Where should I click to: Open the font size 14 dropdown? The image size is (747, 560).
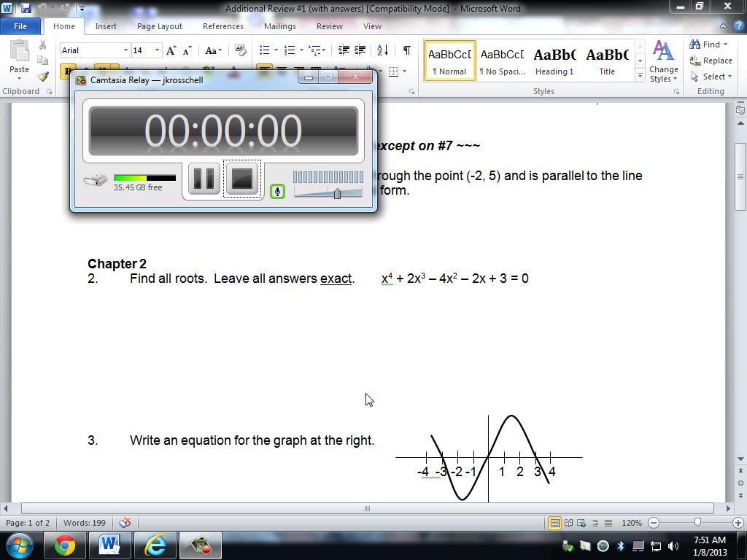pyautogui.click(x=157, y=50)
